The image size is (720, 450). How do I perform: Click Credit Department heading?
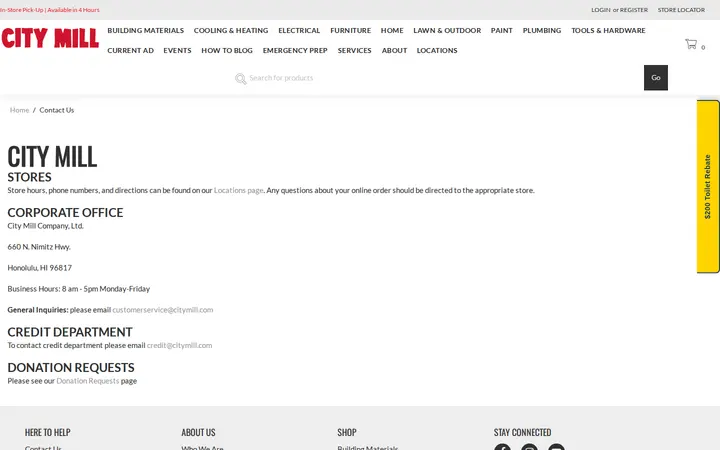click(70, 332)
